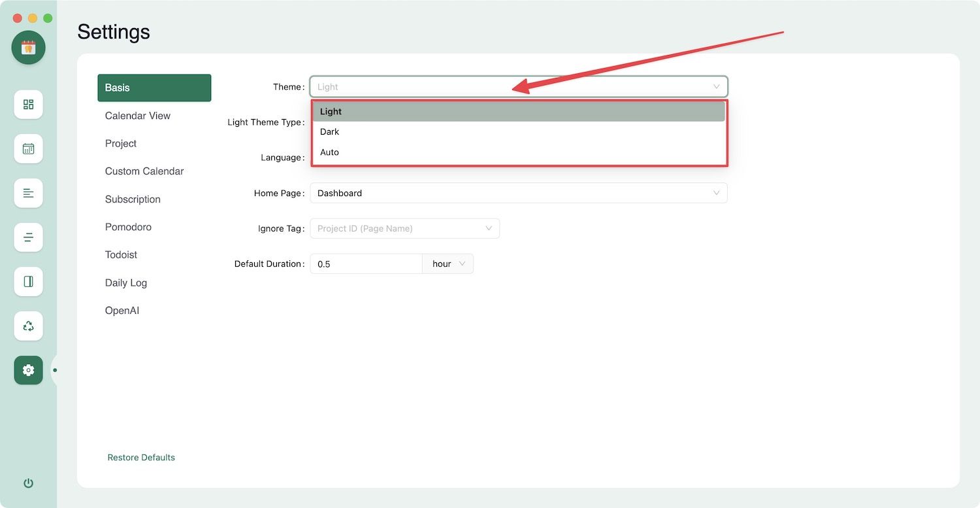The width and height of the screenshot is (980, 508).
Task: Pick the Auto theme option
Action: pyautogui.click(x=518, y=152)
